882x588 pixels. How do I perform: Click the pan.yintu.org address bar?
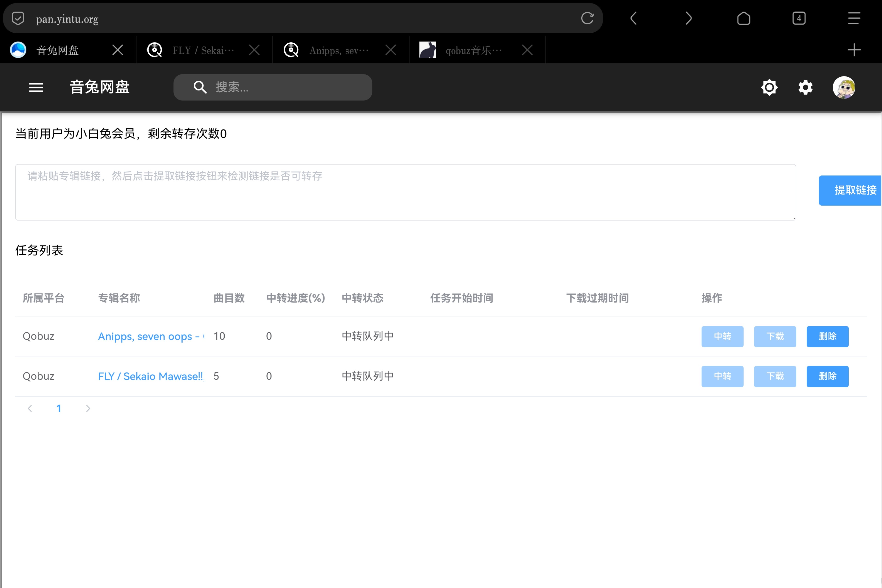tap(303, 18)
